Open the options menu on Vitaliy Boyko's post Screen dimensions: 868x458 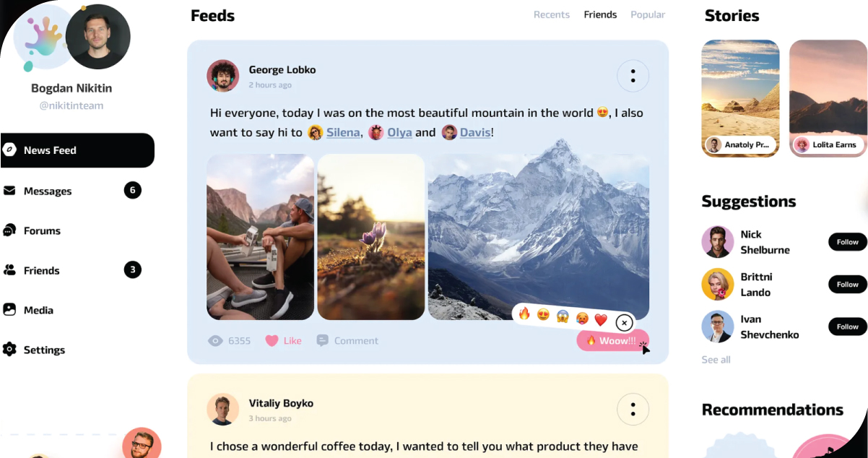(633, 409)
